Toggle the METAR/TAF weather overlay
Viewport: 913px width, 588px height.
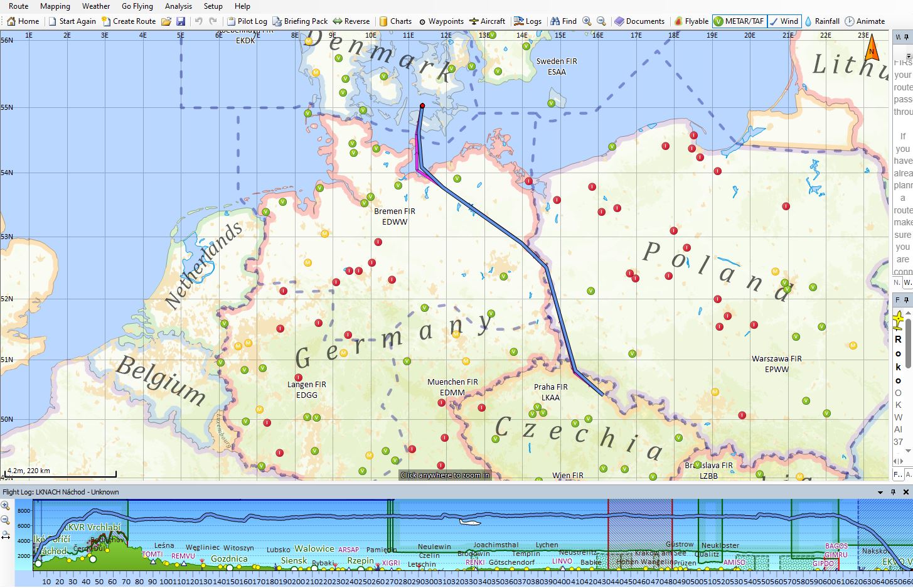click(739, 21)
